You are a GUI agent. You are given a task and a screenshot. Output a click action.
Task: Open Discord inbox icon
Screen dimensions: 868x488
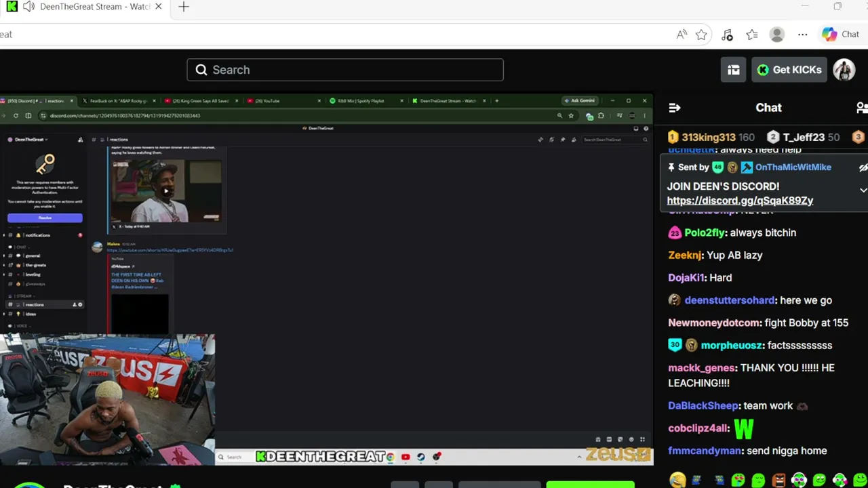pos(635,129)
